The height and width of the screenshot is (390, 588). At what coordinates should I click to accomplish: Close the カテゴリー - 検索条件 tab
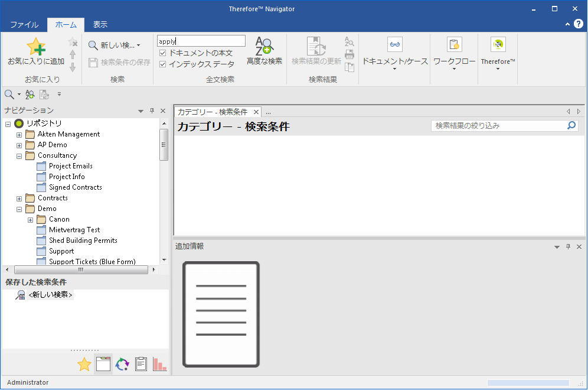pos(256,112)
